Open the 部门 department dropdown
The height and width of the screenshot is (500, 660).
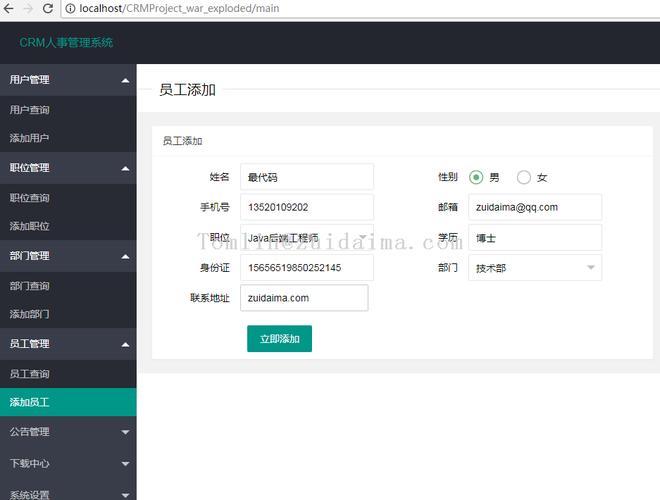535,268
